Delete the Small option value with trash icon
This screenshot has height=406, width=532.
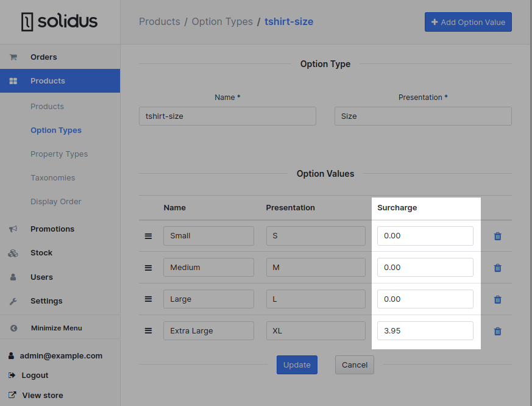pyautogui.click(x=497, y=236)
